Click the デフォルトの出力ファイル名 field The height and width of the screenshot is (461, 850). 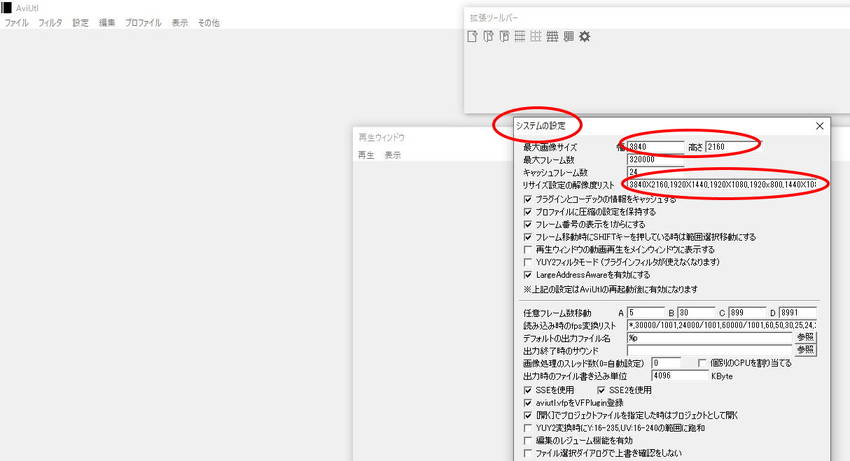pyautogui.click(x=710, y=338)
